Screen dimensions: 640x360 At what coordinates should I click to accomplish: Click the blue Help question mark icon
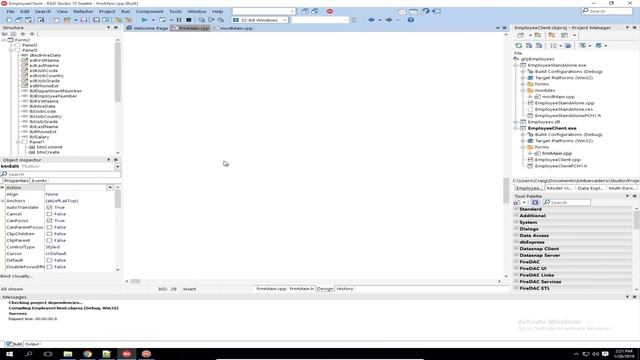(x=411, y=20)
